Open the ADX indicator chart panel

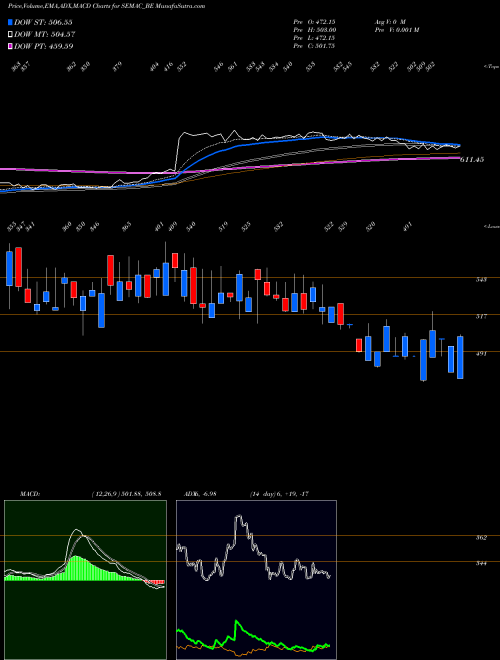(x=256, y=580)
